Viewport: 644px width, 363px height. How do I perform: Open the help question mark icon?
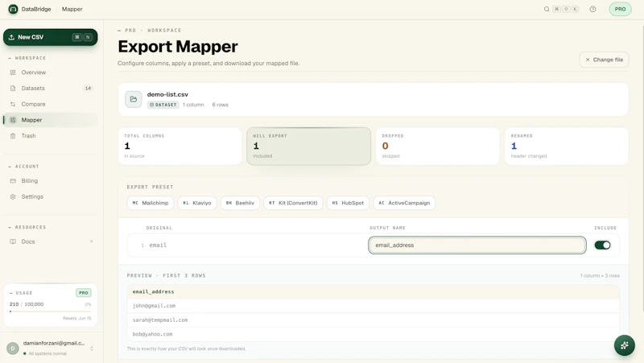click(592, 9)
